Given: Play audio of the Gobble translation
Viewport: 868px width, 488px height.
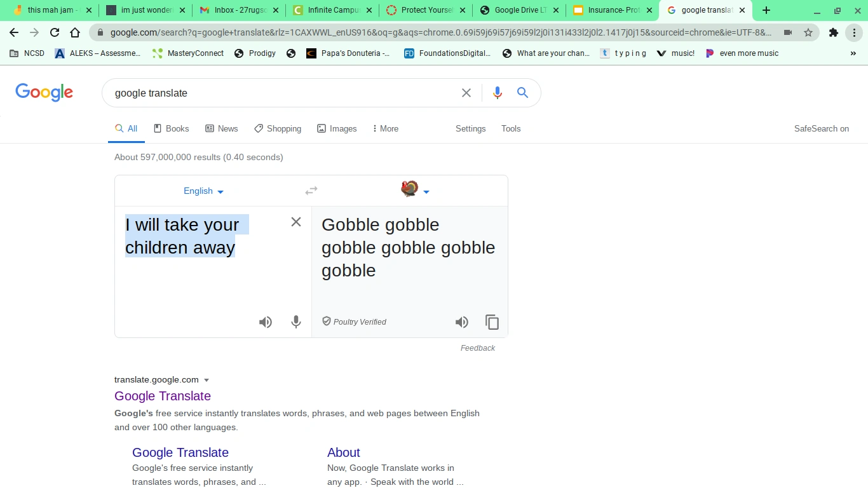Looking at the screenshot, I should (462, 322).
